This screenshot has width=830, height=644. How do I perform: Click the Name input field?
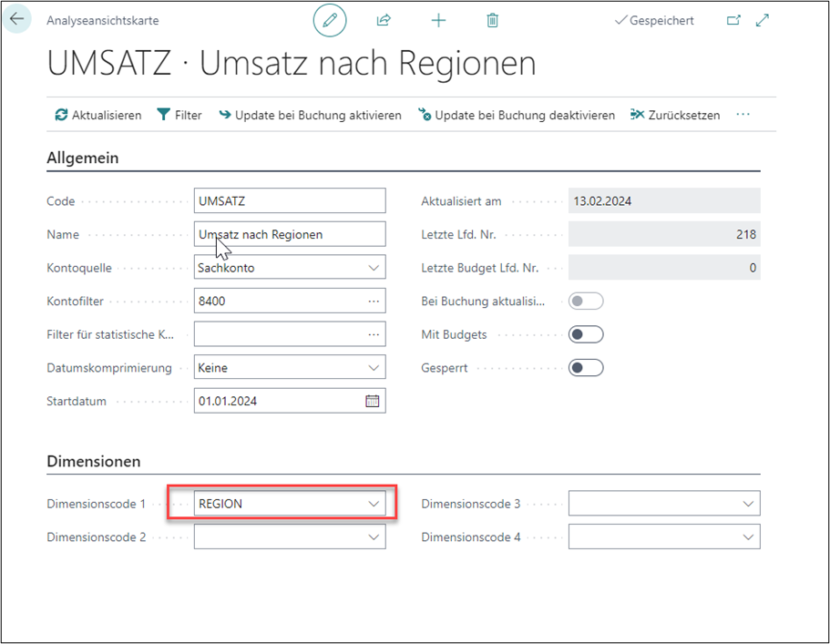point(290,234)
